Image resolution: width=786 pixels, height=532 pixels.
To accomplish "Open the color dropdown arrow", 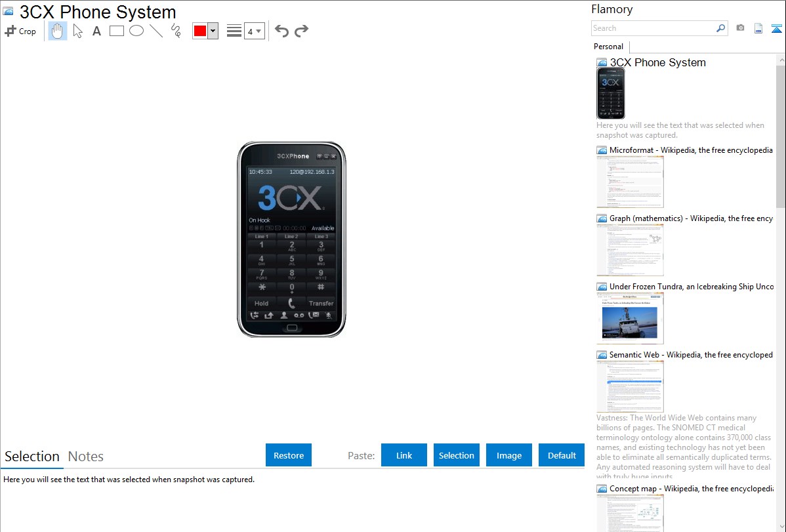I will pos(213,31).
